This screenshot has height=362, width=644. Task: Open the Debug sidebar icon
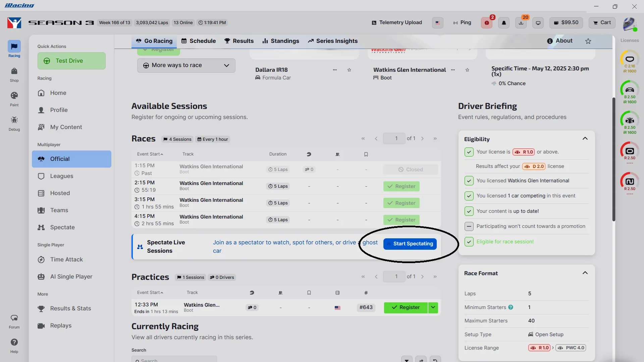14,124
